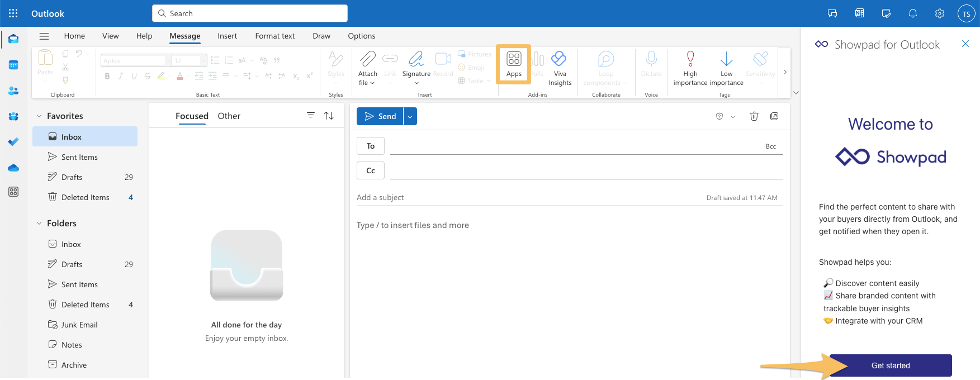Toggle bulleted list
Image resolution: width=980 pixels, height=380 pixels.
[215, 60]
